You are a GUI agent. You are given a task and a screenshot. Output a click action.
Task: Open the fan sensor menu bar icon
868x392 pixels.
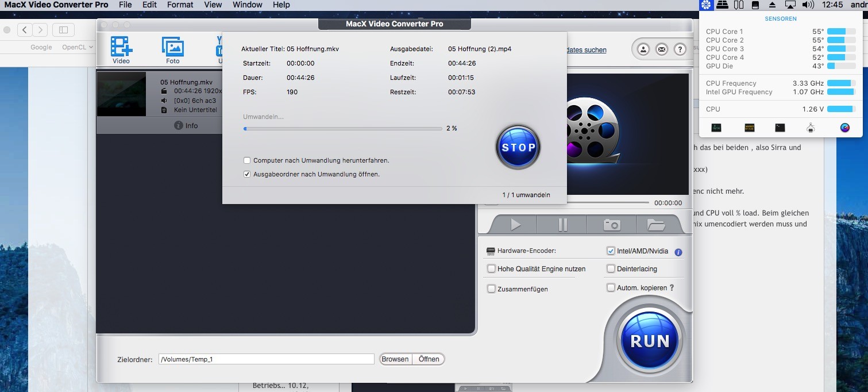[706, 5]
